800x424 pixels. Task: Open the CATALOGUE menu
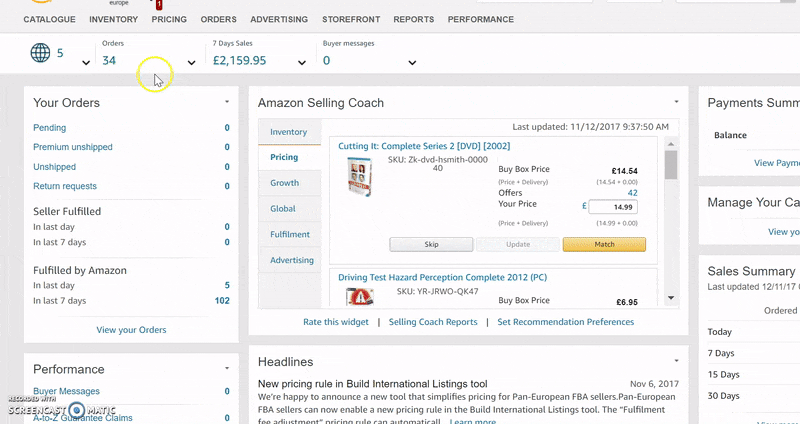49,19
